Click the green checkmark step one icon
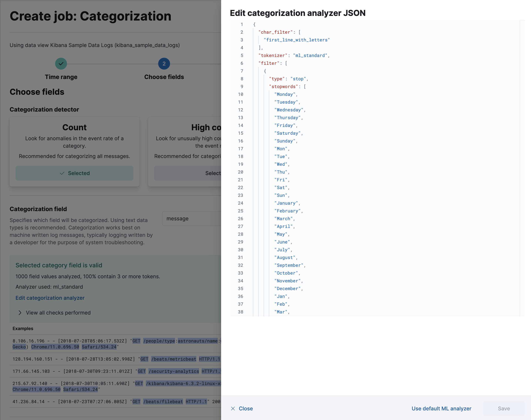The height and width of the screenshot is (420, 531). click(61, 64)
